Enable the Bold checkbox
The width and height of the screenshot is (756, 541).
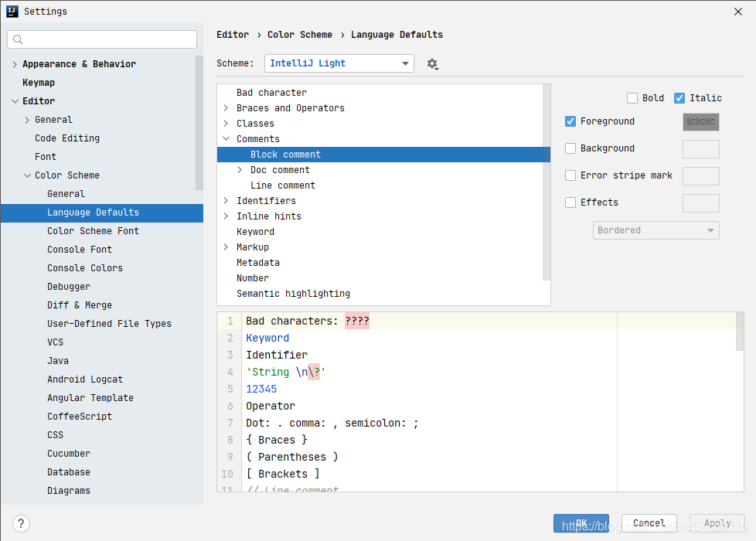coord(631,97)
